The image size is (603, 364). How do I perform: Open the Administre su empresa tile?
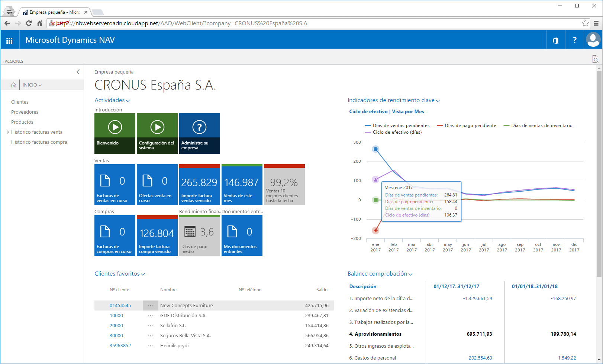[200, 134]
